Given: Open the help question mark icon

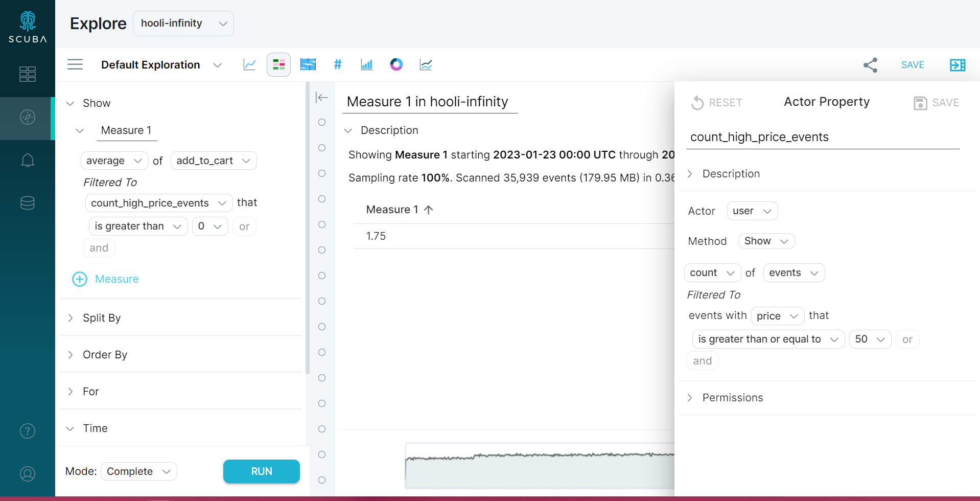Looking at the screenshot, I should click(x=28, y=431).
